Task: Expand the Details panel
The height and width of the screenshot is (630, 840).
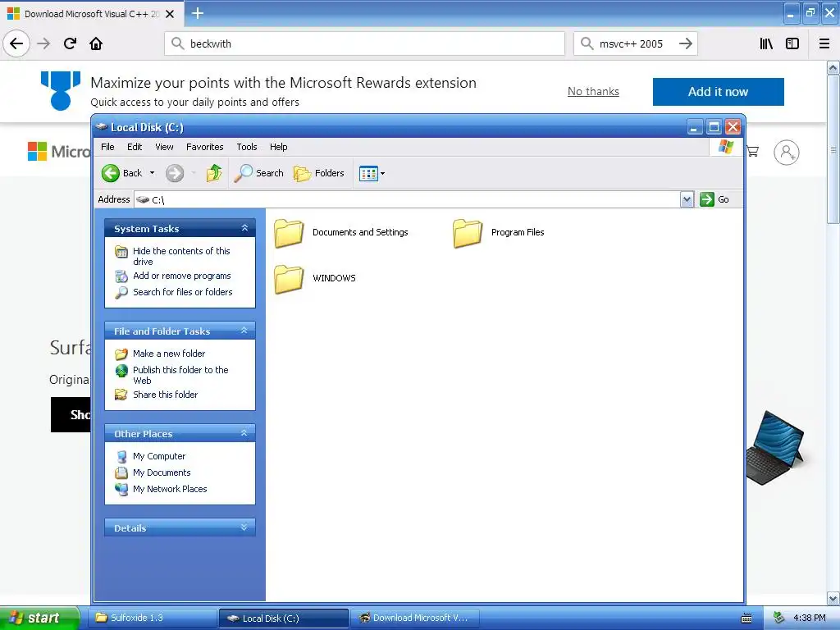Action: (x=244, y=527)
